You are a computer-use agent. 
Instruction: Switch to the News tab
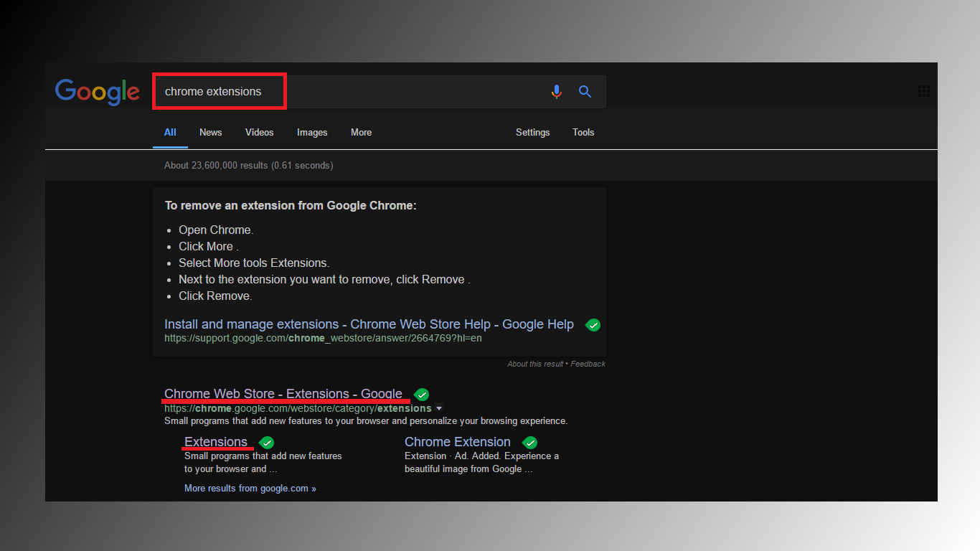[x=211, y=133]
